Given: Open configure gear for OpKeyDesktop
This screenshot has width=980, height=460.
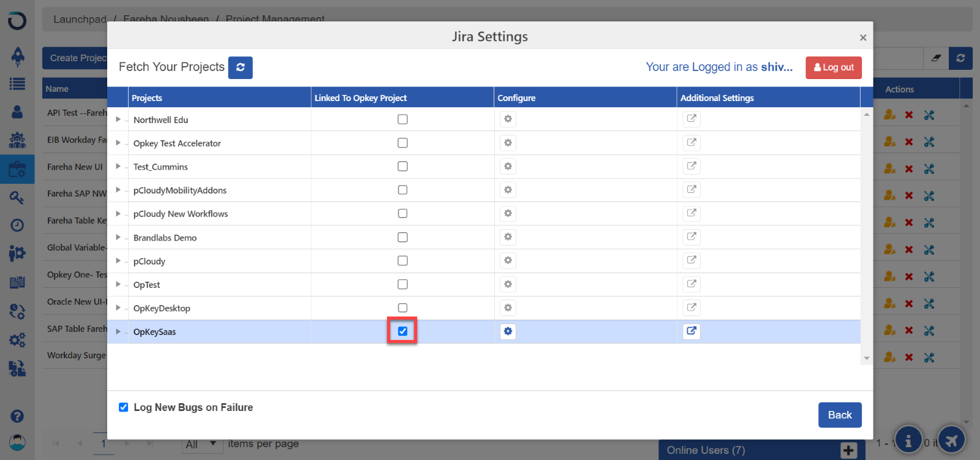Looking at the screenshot, I should [508, 307].
